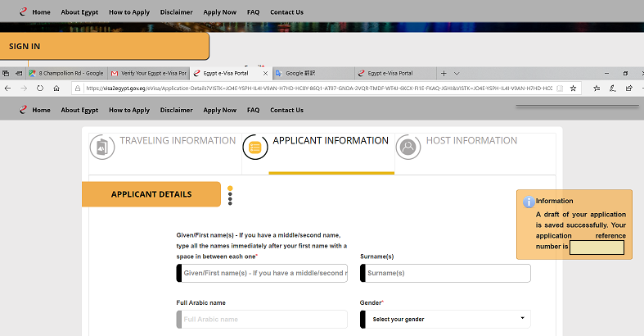Click the Surname(s) input field

pyautogui.click(x=445, y=273)
